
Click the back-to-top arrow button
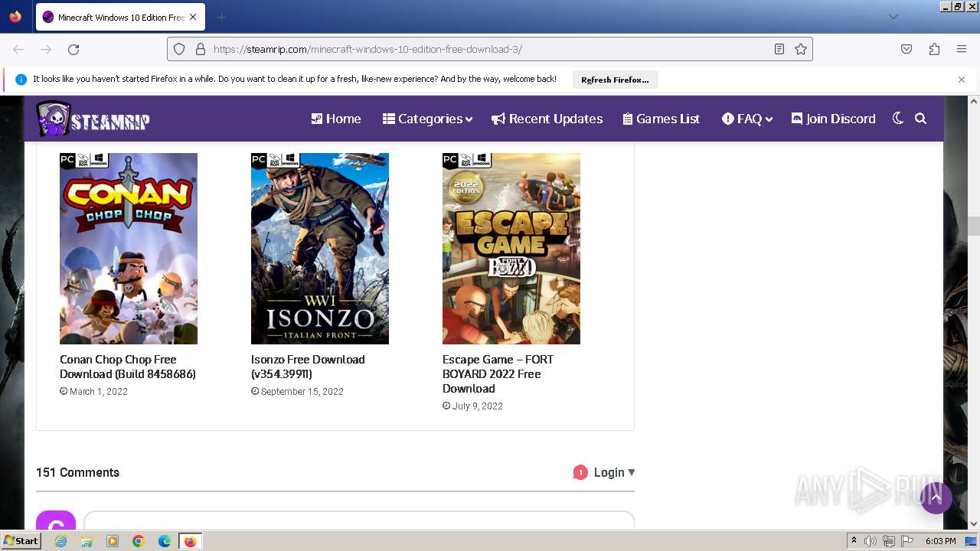click(936, 497)
